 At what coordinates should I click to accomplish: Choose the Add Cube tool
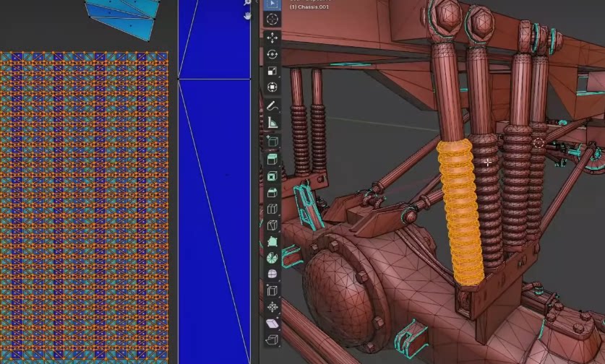272,142
